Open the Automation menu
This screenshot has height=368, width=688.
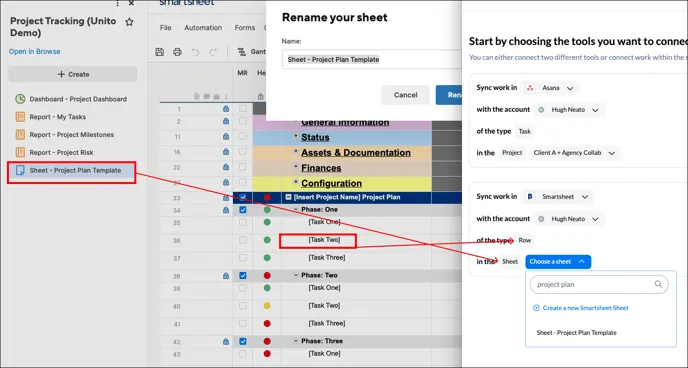203,28
